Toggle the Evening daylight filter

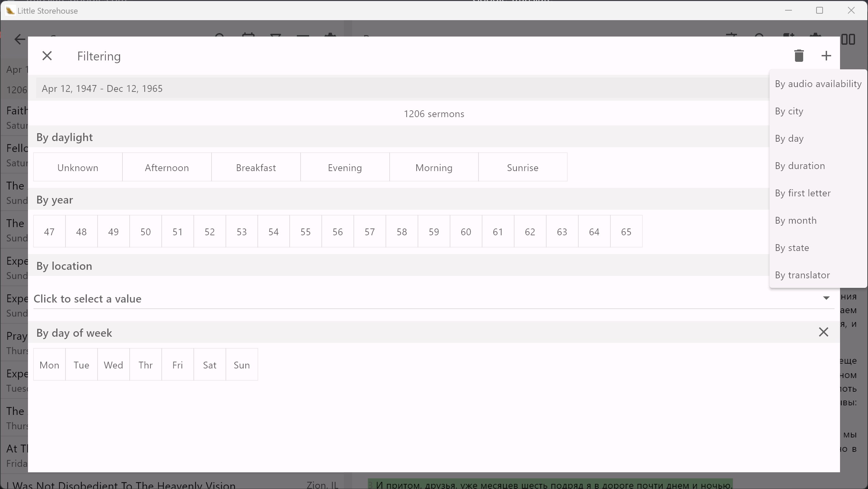[x=345, y=167]
